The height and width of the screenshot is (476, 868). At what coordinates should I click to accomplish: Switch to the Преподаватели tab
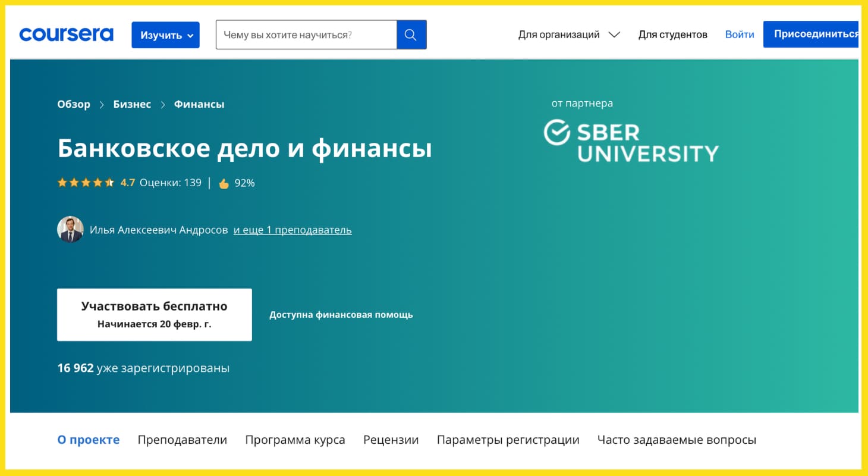tap(183, 440)
